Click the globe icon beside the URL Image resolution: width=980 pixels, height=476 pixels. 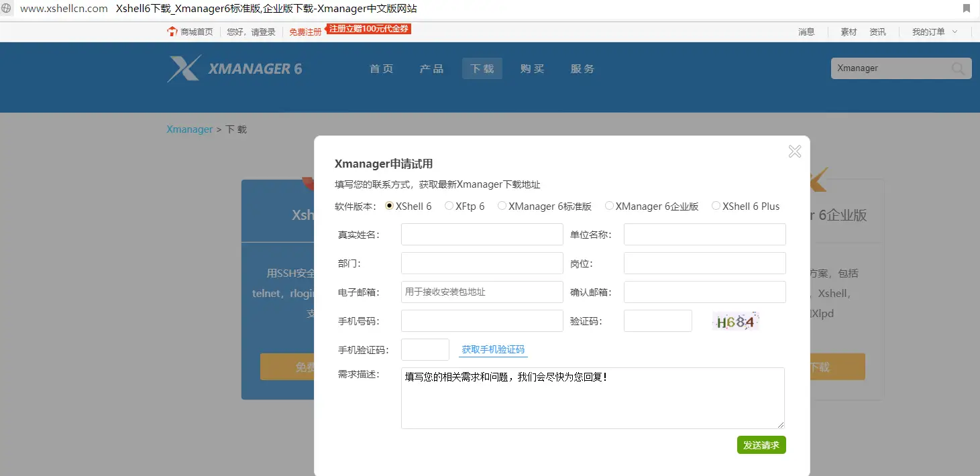5,9
